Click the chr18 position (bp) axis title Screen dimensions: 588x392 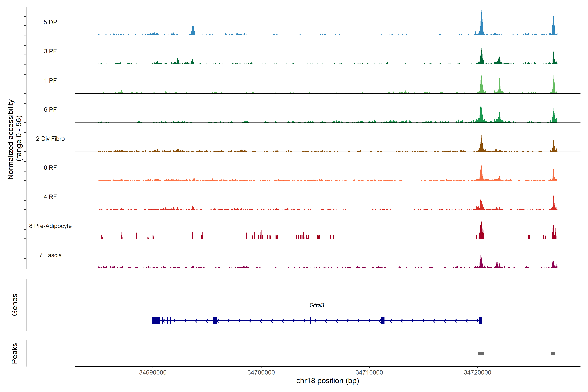[x=327, y=381]
